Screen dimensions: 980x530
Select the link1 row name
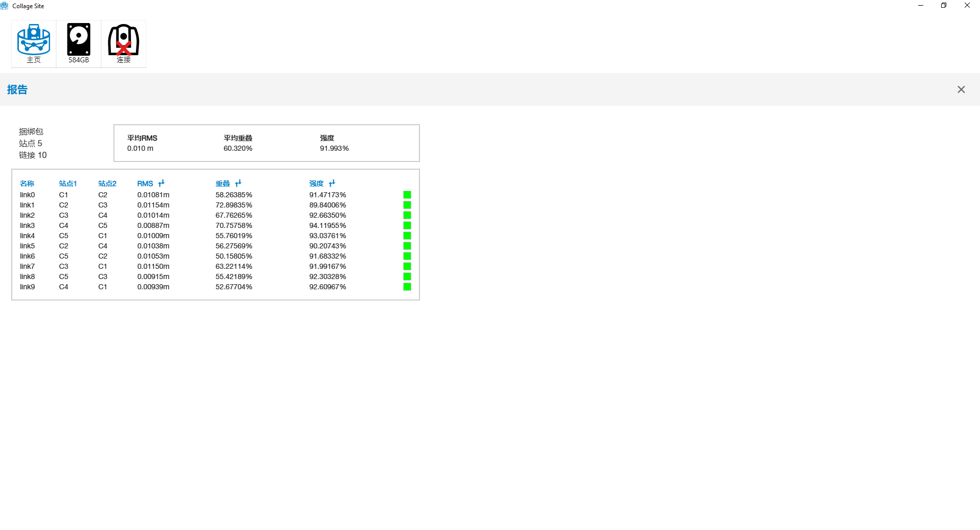tap(28, 205)
